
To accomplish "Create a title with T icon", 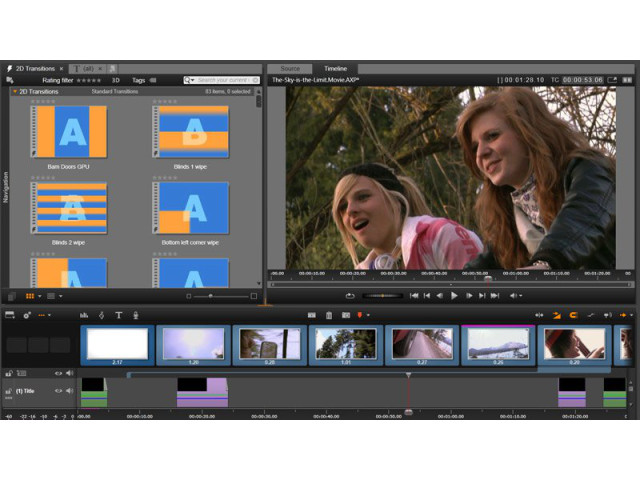I will click(119, 315).
